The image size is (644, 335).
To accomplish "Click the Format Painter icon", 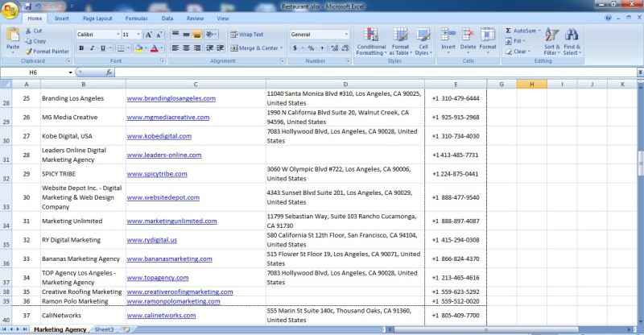I will pyautogui.click(x=29, y=51).
